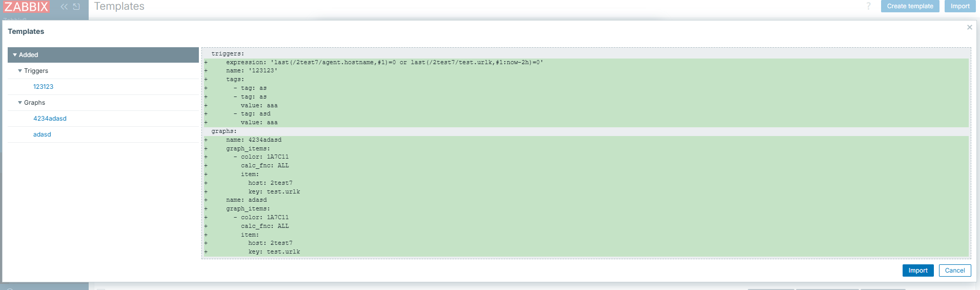This screenshot has width=980, height=290.
Task: Click the hide sidebar icon beside the chevrons
Action: tap(76, 7)
